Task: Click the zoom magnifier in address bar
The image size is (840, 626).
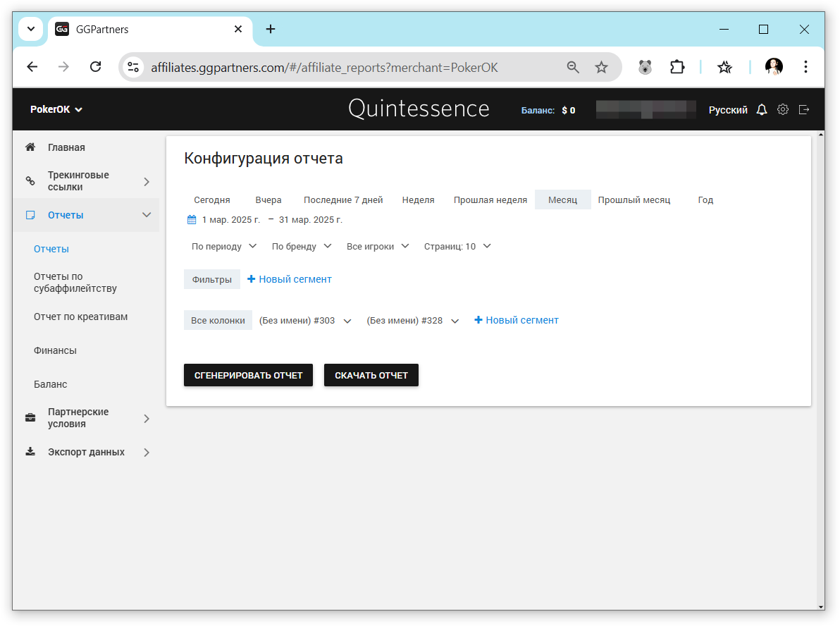Action: pos(573,67)
